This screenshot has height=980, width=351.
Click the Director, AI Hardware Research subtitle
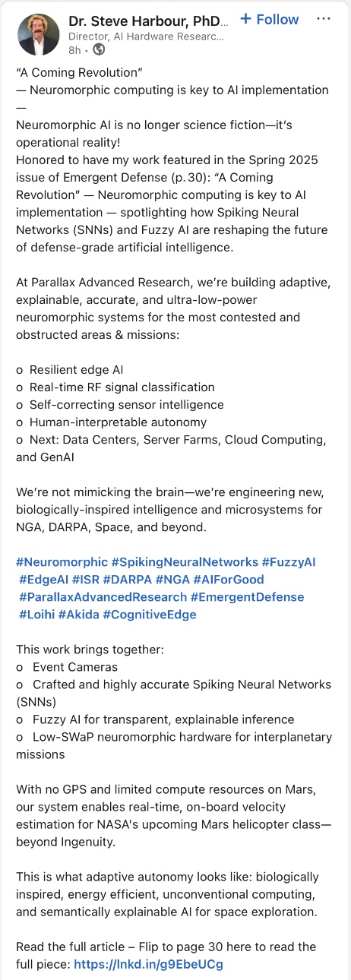pyautogui.click(x=146, y=36)
